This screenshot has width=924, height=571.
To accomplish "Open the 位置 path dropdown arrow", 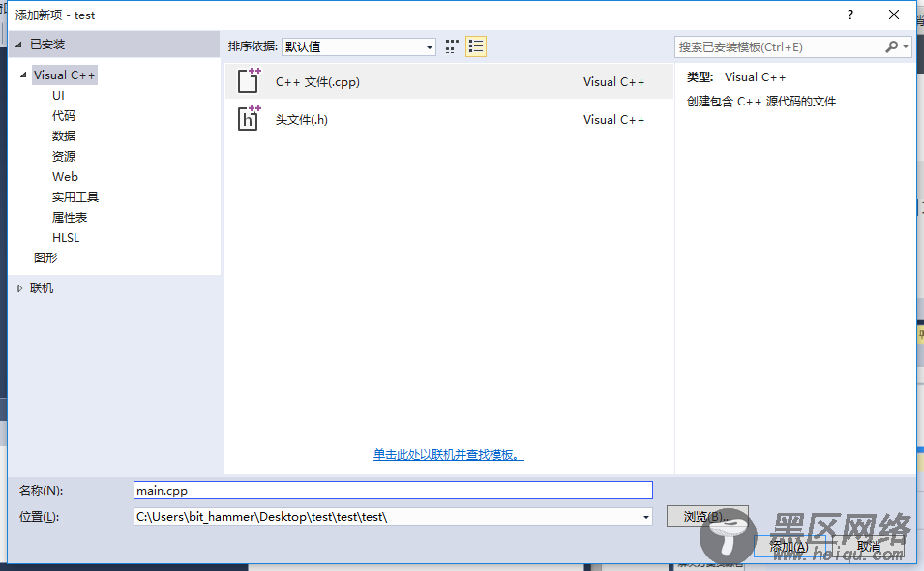I will pos(646,517).
